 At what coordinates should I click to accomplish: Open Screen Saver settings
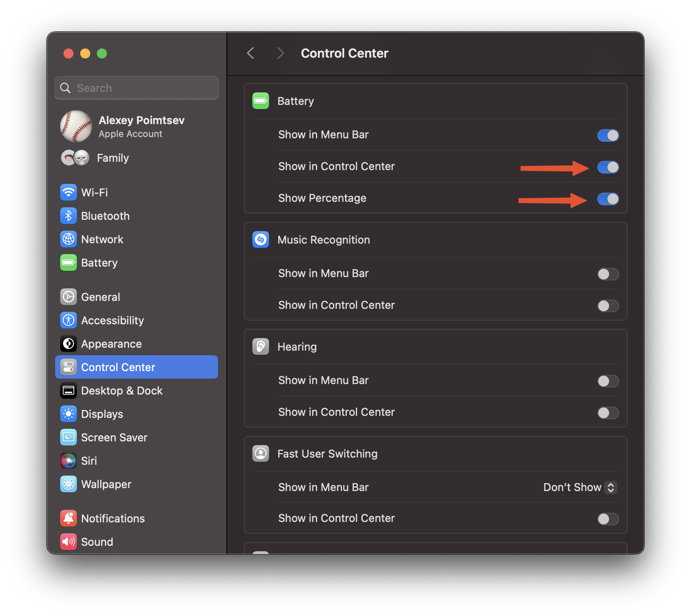coord(114,437)
